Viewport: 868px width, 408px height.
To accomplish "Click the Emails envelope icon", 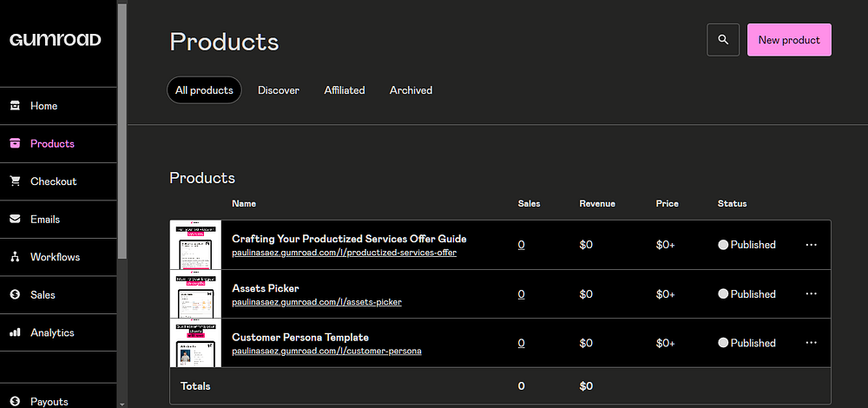I will [15, 220].
